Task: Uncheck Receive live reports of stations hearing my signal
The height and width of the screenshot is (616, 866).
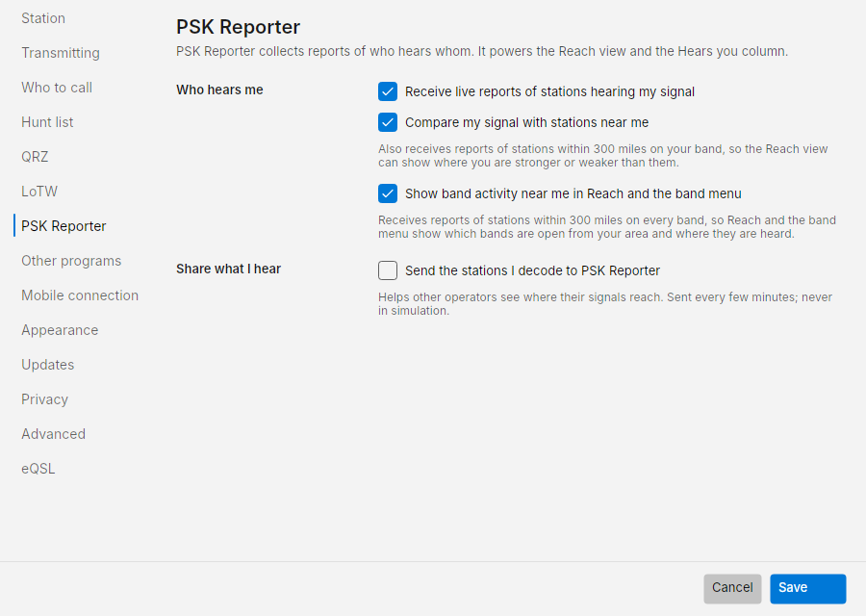Action: (388, 91)
